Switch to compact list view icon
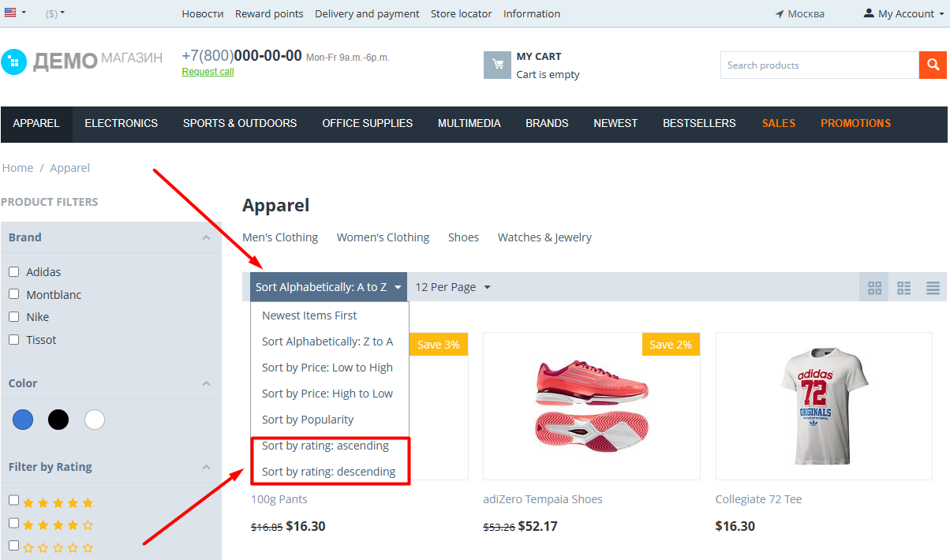 click(933, 287)
